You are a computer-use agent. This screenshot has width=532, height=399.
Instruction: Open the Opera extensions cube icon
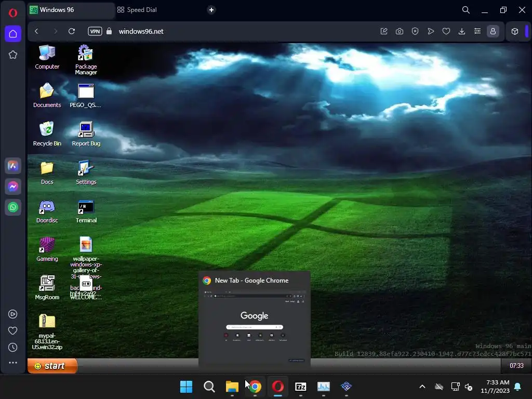pos(515,31)
